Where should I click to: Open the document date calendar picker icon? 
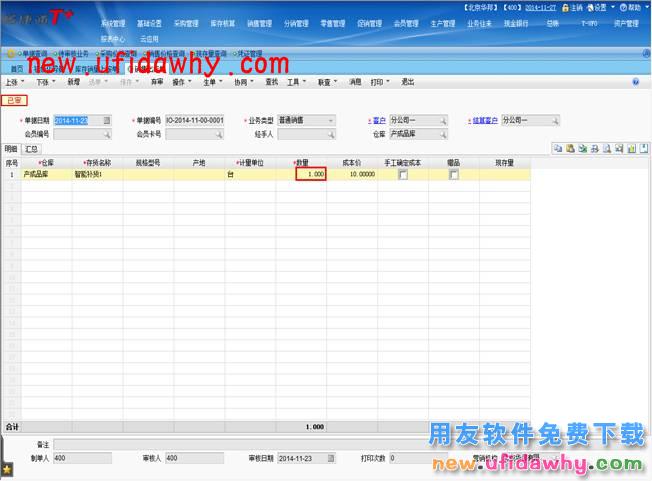coord(106,121)
